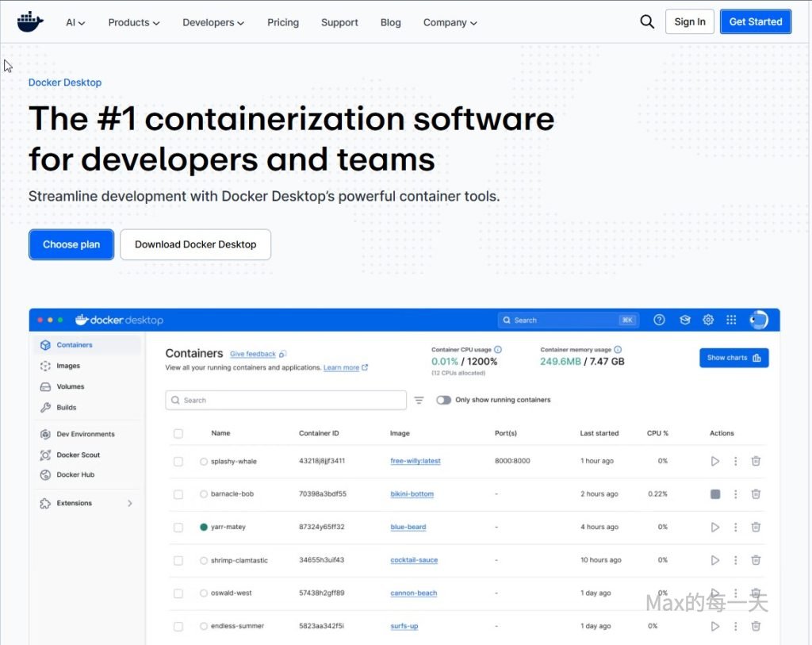
Task: Click the Docker whale logo
Action: [x=30, y=21]
